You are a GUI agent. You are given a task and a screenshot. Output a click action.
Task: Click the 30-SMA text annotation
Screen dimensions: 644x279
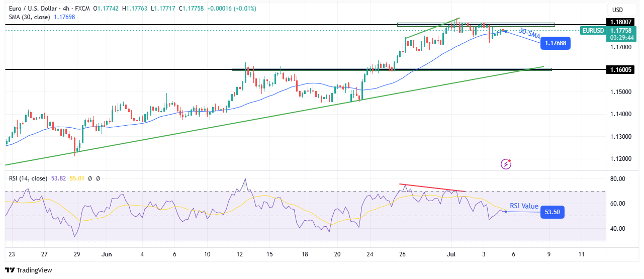[x=529, y=34]
